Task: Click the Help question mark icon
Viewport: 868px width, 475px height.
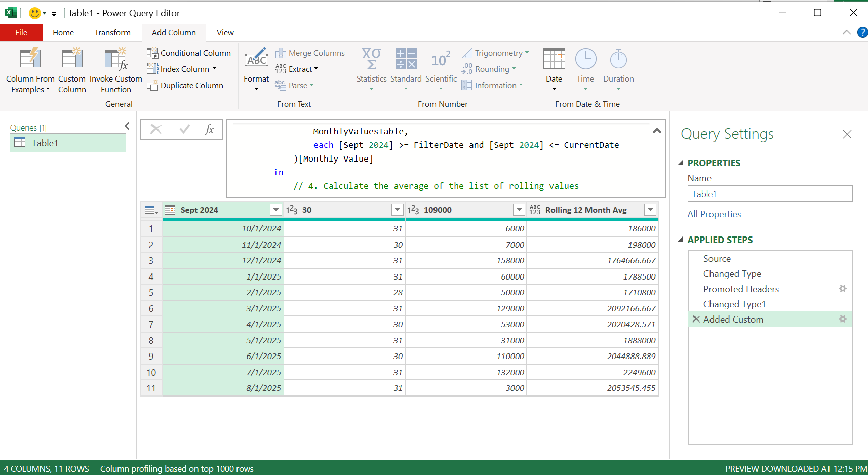Action: point(862,32)
